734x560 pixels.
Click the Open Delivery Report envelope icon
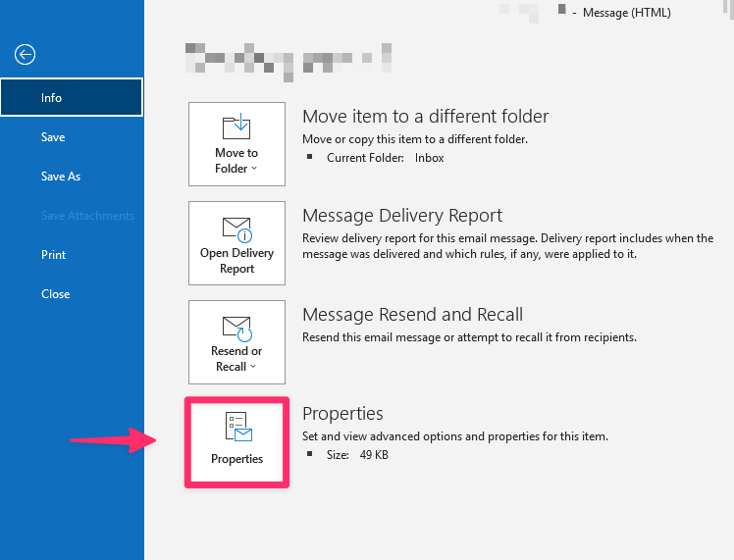point(236,229)
